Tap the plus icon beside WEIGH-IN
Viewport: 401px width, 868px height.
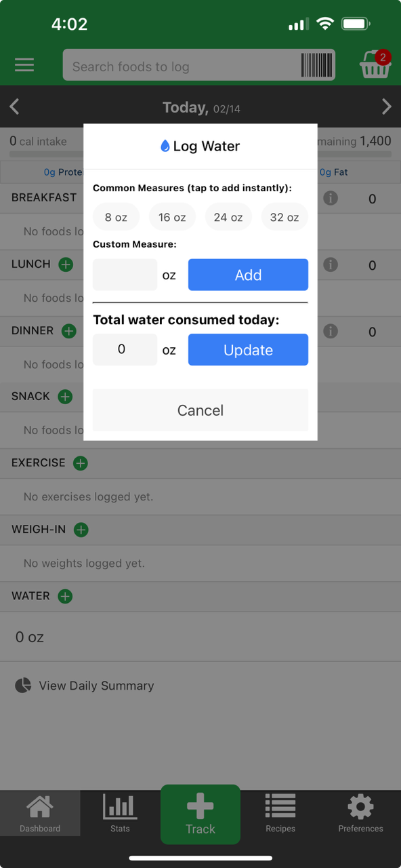(81, 530)
